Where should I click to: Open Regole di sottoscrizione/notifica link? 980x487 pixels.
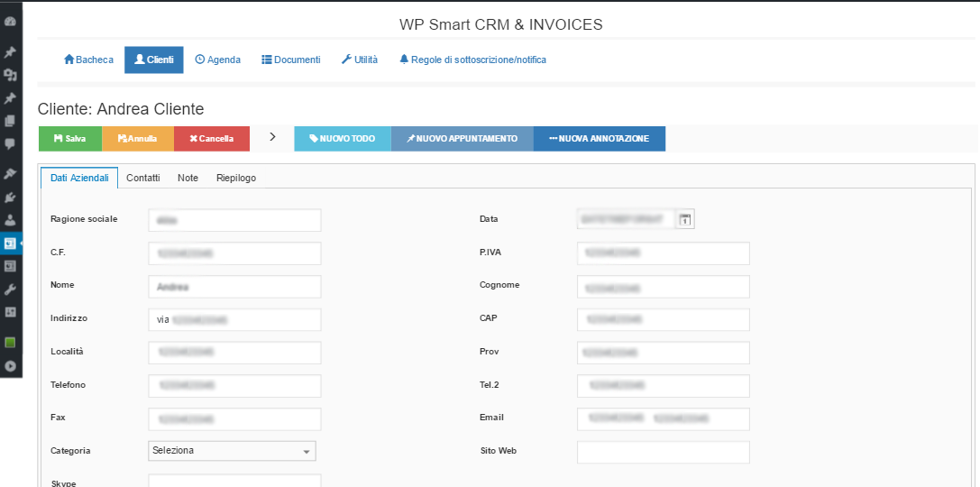(472, 60)
